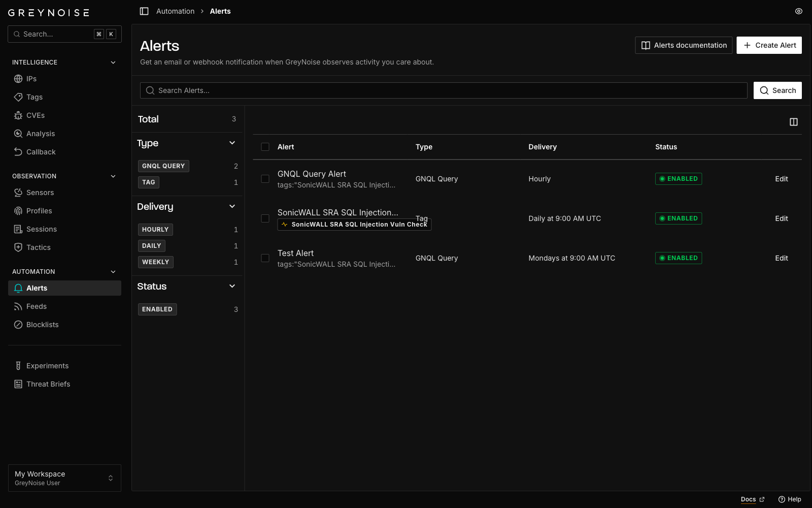Open Analysis icon in sidebar

coord(18,134)
